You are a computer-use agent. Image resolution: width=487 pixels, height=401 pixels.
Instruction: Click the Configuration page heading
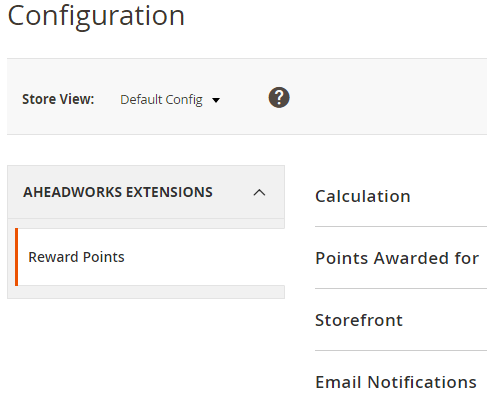coord(96,16)
